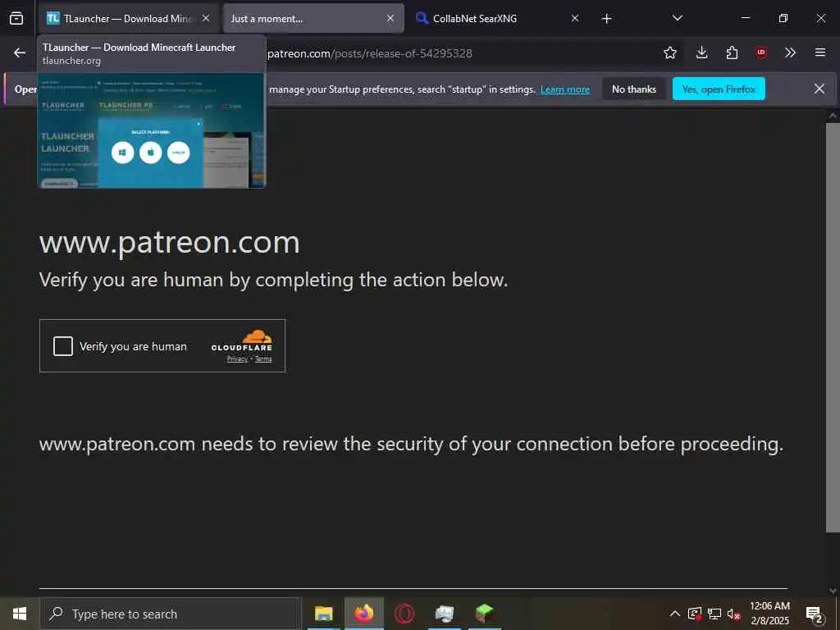Click the page vertical scrollbar
The image size is (840, 630).
(x=833, y=327)
